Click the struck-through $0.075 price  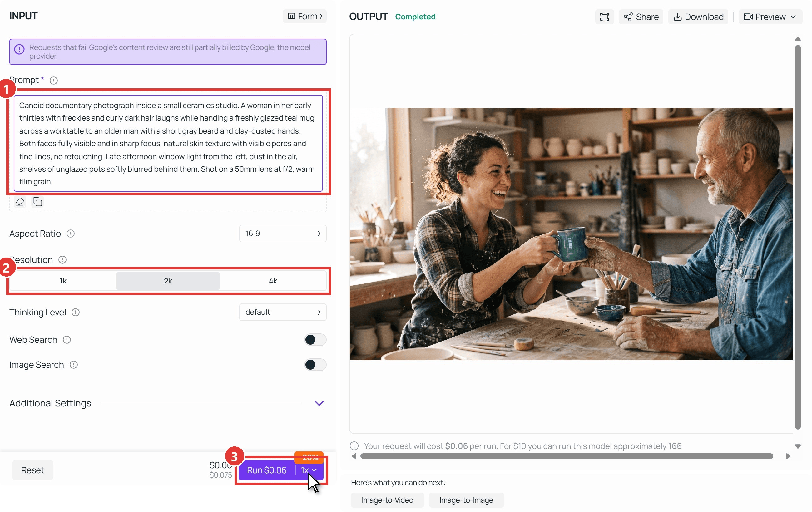220,475
